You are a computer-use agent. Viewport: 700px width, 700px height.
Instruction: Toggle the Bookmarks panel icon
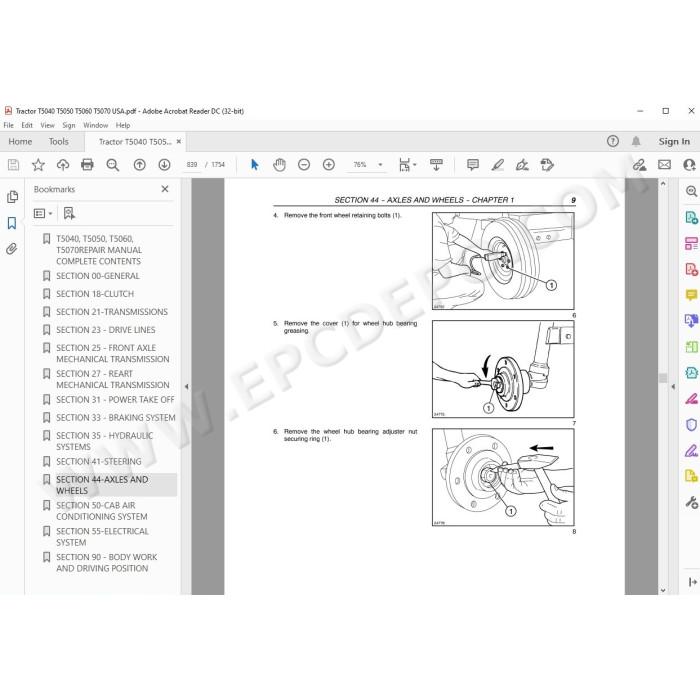click(x=12, y=223)
